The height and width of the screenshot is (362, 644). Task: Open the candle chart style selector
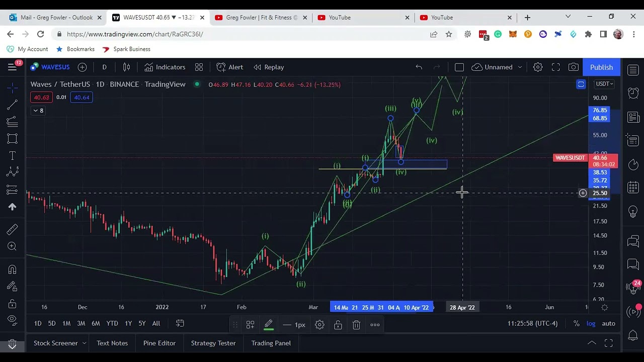click(126, 67)
